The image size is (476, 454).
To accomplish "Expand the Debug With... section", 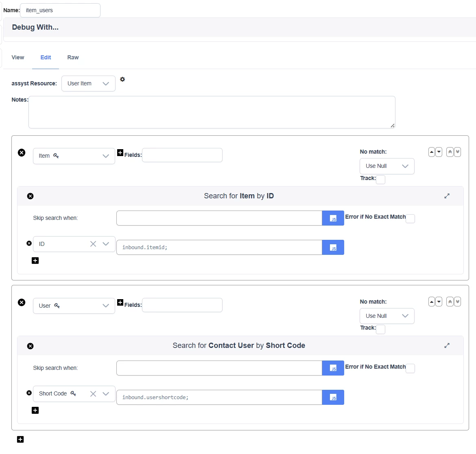I will click(x=35, y=27).
